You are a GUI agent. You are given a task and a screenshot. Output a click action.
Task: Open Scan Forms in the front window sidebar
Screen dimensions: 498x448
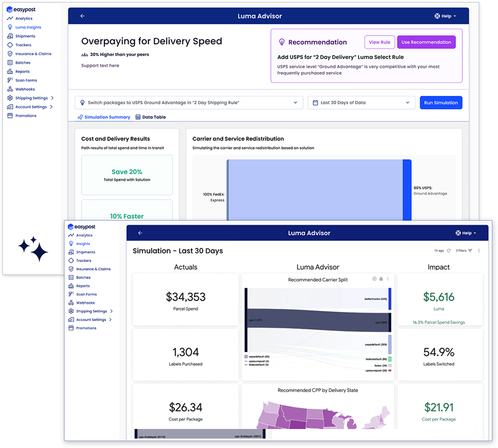[x=83, y=295]
